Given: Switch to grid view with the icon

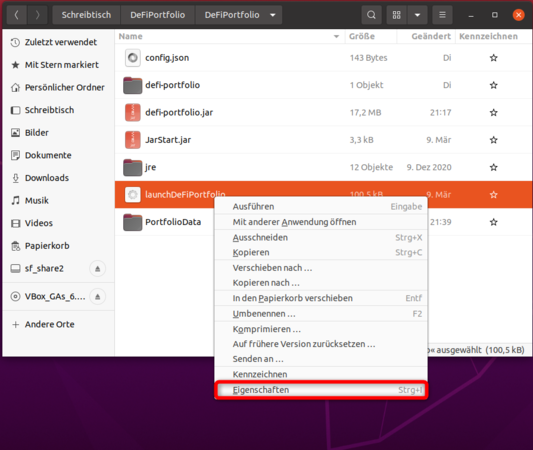Looking at the screenshot, I should click(396, 15).
